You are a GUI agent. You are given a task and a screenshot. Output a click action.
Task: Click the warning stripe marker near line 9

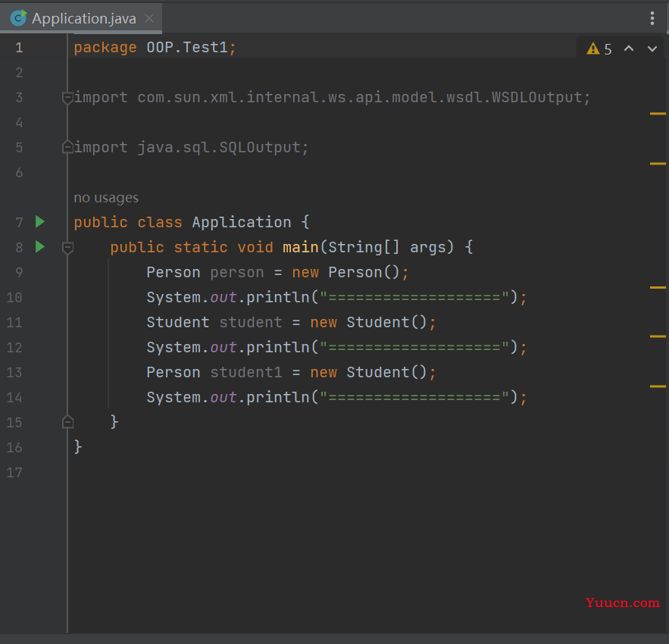[x=658, y=288]
